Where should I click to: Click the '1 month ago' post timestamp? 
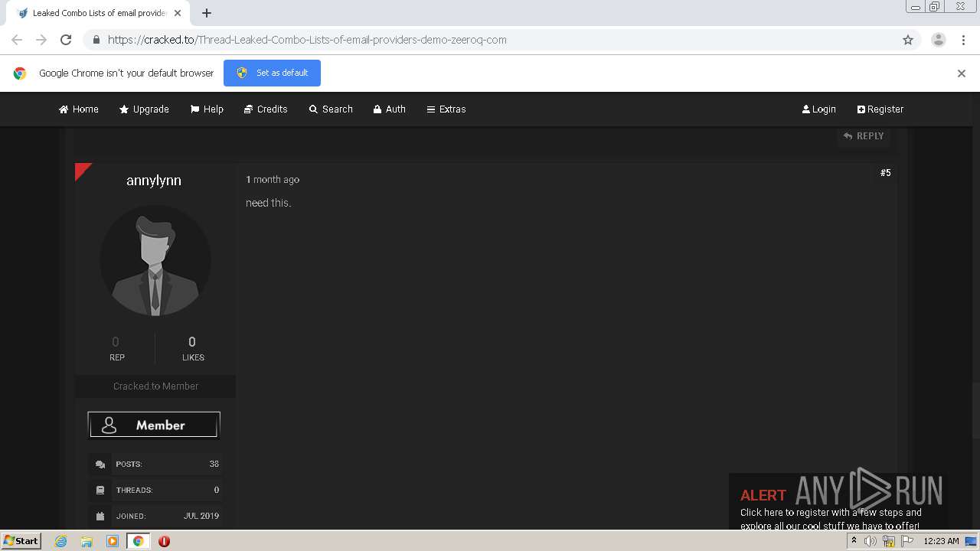point(273,180)
